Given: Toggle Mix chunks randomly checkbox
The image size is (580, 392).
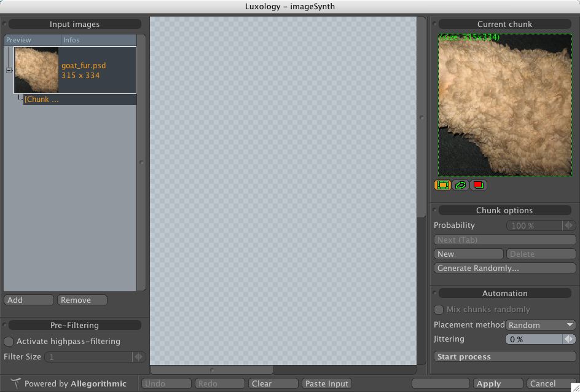Looking at the screenshot, I should (439, 310).
